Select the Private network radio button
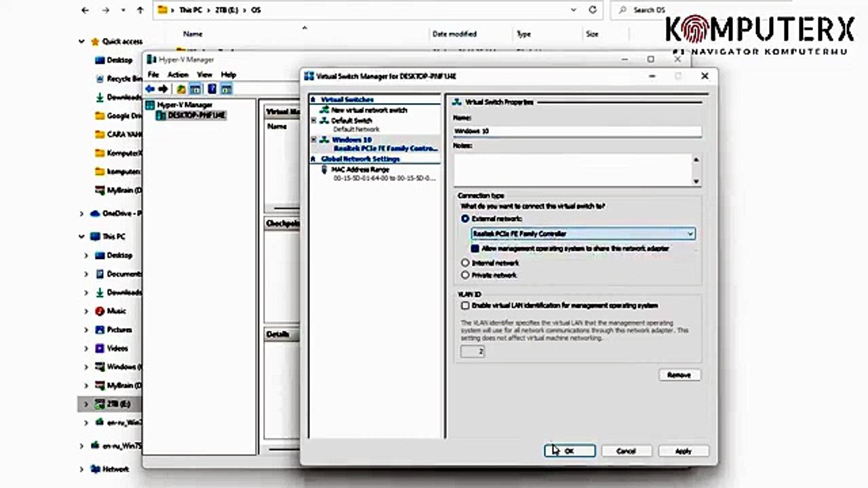 point(465,275)
